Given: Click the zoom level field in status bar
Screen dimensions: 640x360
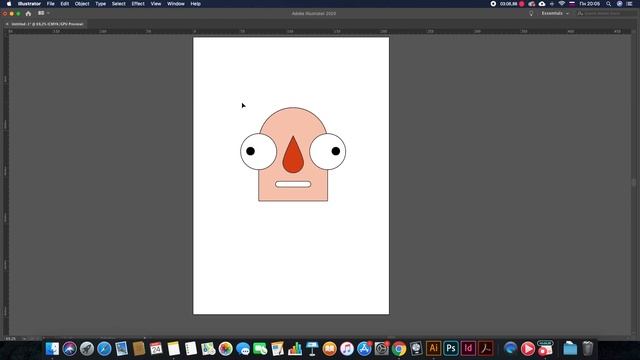Looking at the screenshot, I should 11,338.
